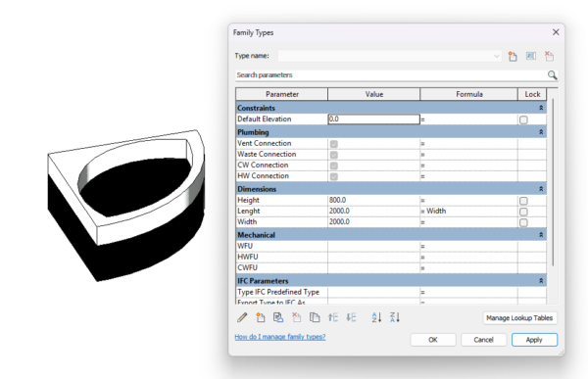This screenshot has height=379, width=588.
Task: Open the How do I manage family types link
Action: tap(280, 337)
